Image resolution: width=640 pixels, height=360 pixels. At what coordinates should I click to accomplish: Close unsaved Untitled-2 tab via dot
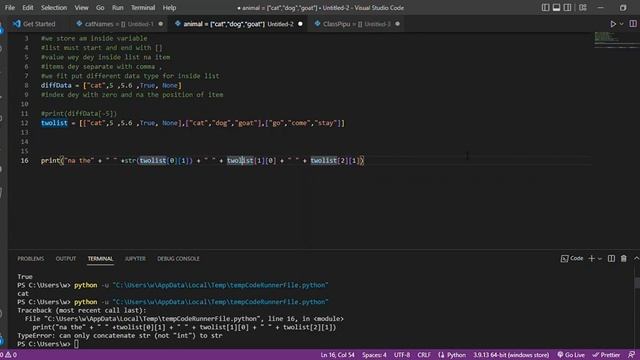tap(300, 24)
